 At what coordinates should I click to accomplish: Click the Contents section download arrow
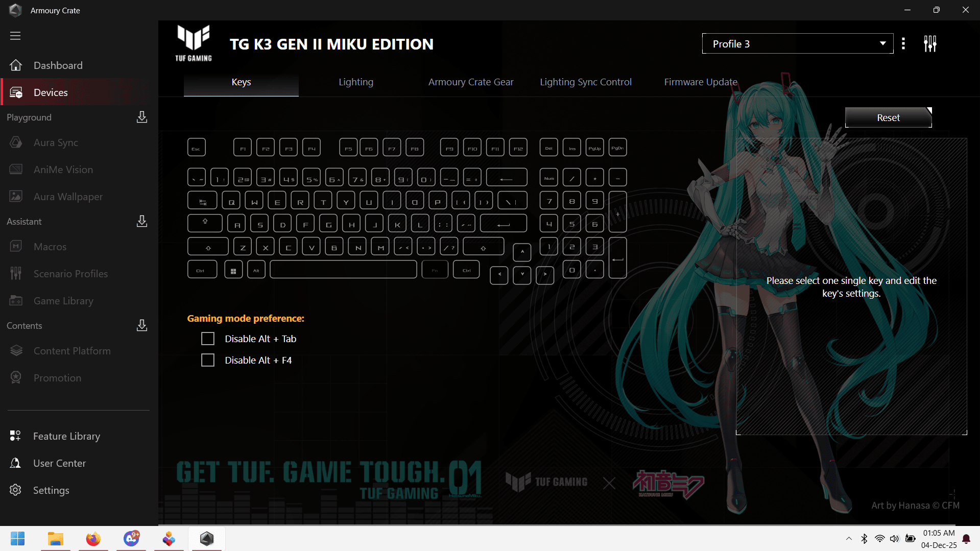(142, 326)
